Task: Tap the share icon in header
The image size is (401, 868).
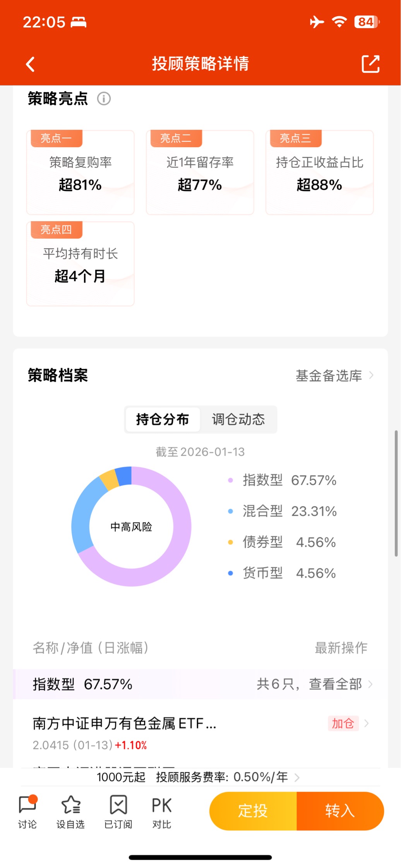Action: click(x=370, y=64)
